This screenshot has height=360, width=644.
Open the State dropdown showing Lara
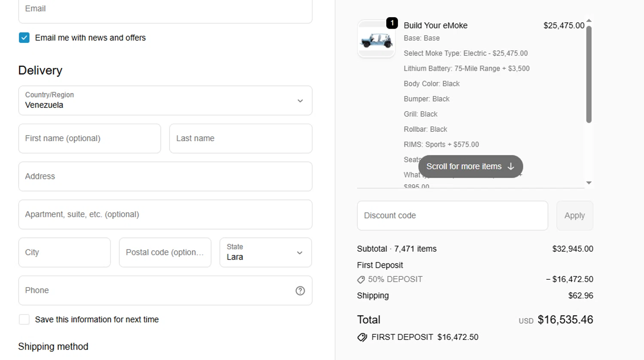[266, 252]
